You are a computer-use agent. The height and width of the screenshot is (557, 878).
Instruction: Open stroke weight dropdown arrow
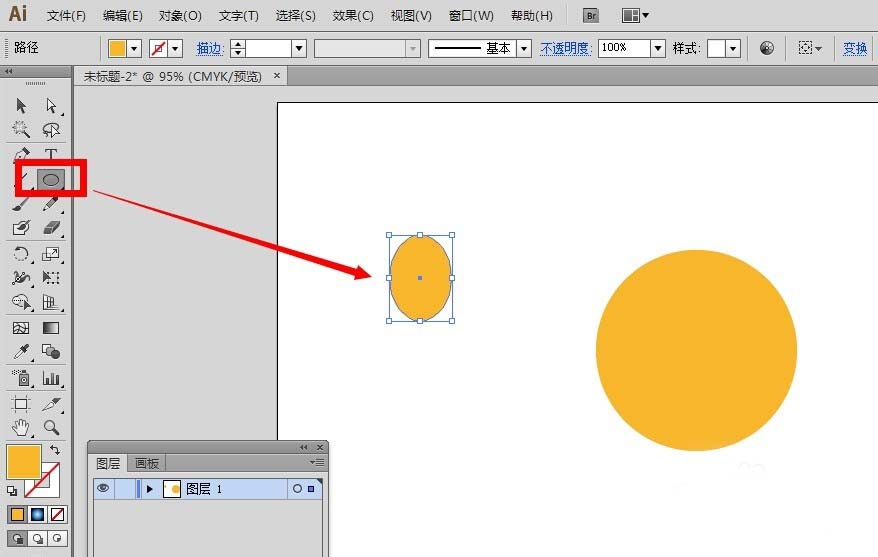tap(299, 49)
